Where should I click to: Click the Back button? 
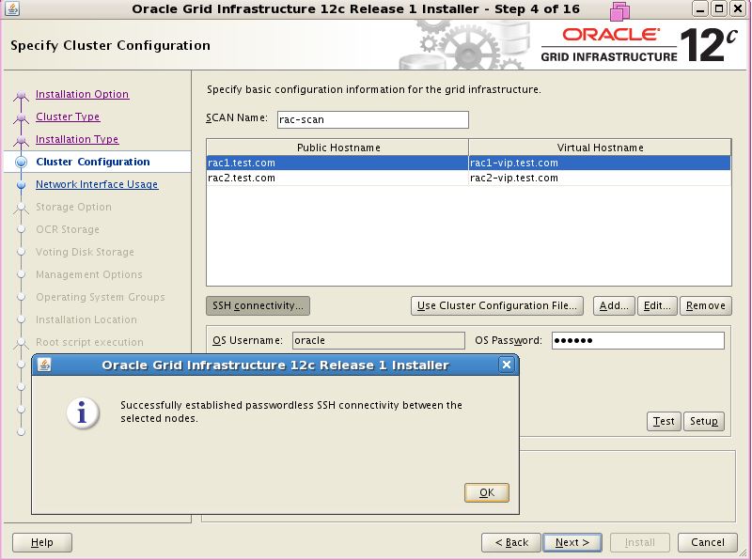click(x=511, y=542)
